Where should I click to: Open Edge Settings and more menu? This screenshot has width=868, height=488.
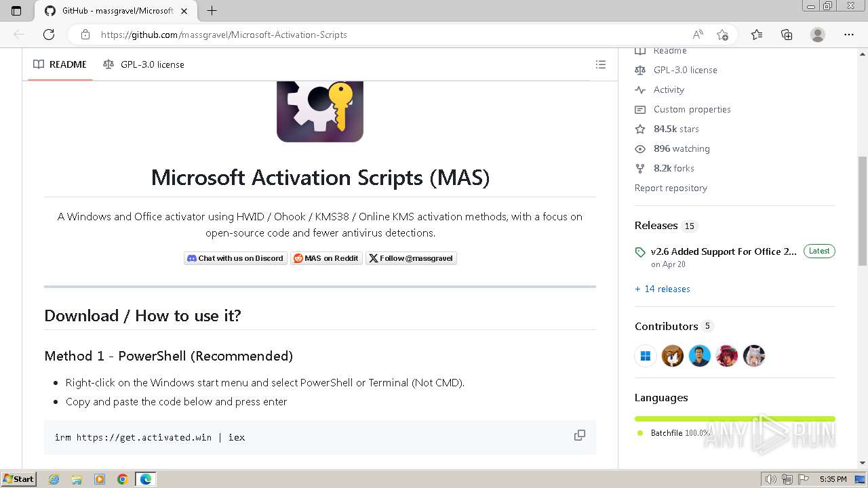coord(849,35)
